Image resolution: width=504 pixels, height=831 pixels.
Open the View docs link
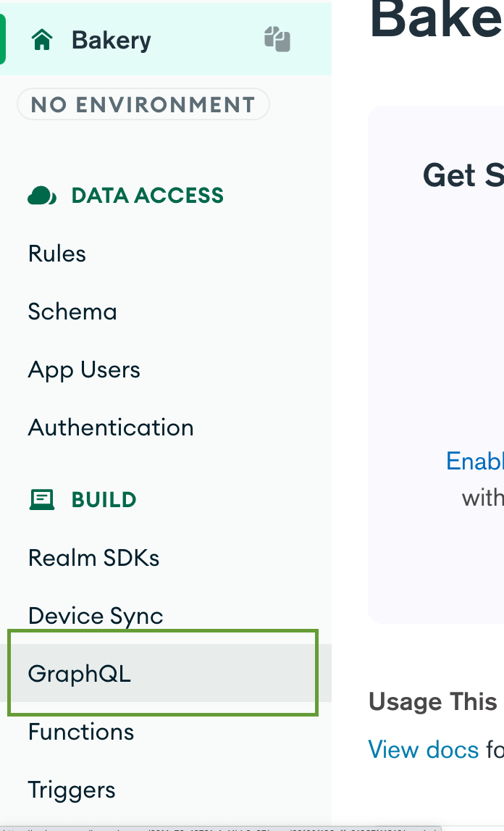(x=424, y=749)
